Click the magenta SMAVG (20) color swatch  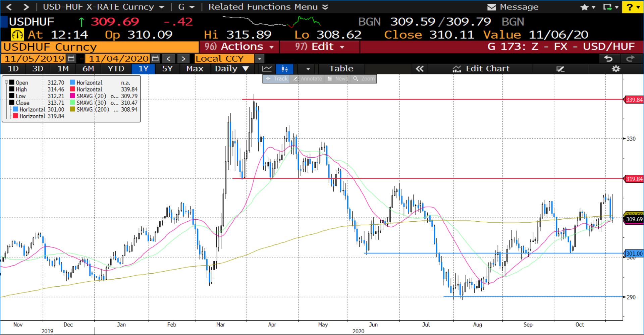pyautogui.click(x=72, y=96)
